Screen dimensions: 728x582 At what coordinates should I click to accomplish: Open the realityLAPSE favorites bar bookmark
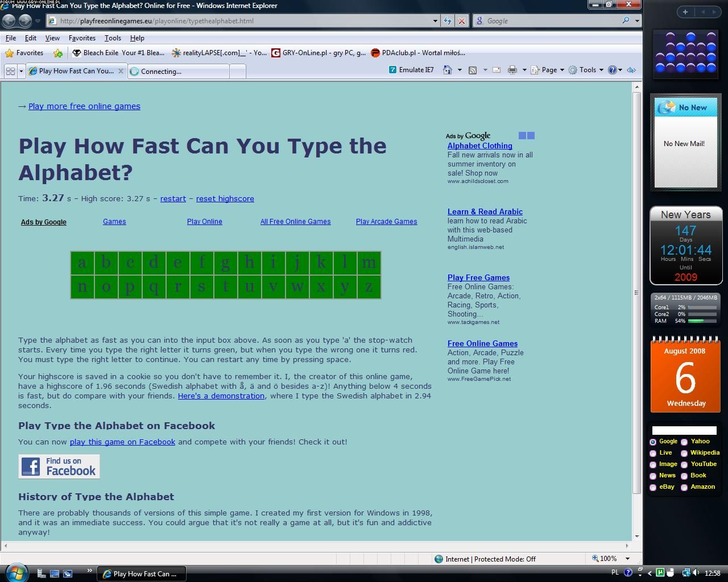219,53
